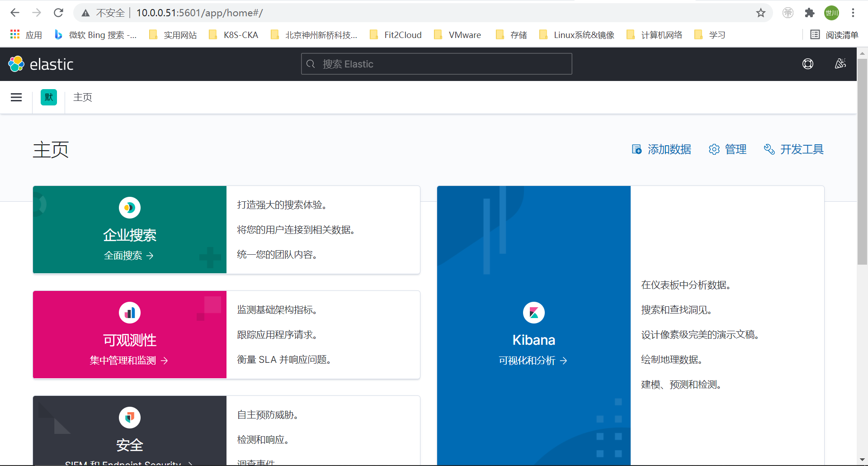The image size is (868, 466).
Task: Click the search magnifier icon in Elastic search box
Action: coord(311,64)
